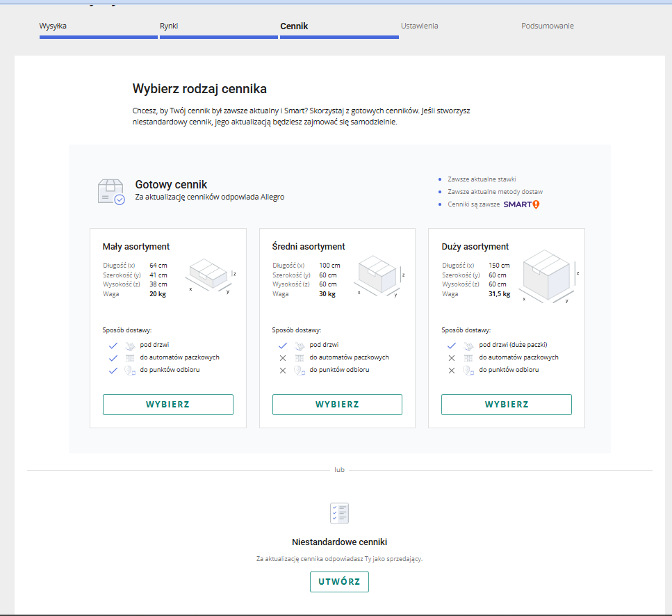
Task: Choose WYBIERZ for Duży asortyment
Action: click(x=507, y=405)
